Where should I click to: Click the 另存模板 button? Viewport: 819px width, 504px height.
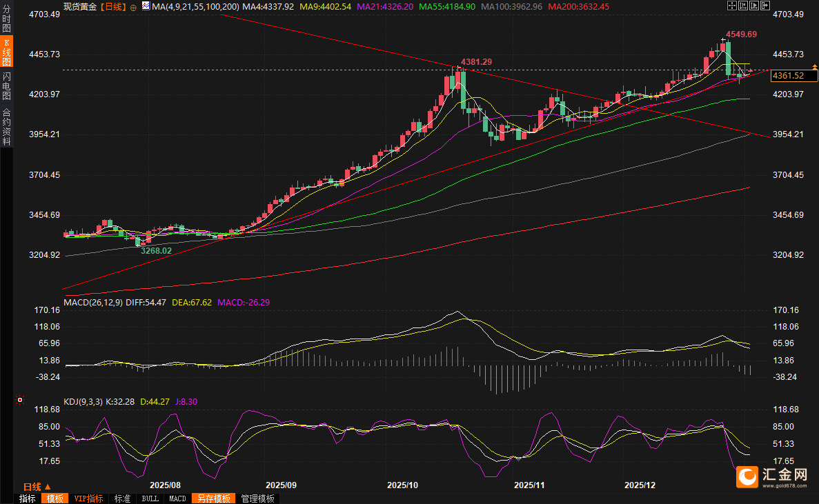[213, 498]
